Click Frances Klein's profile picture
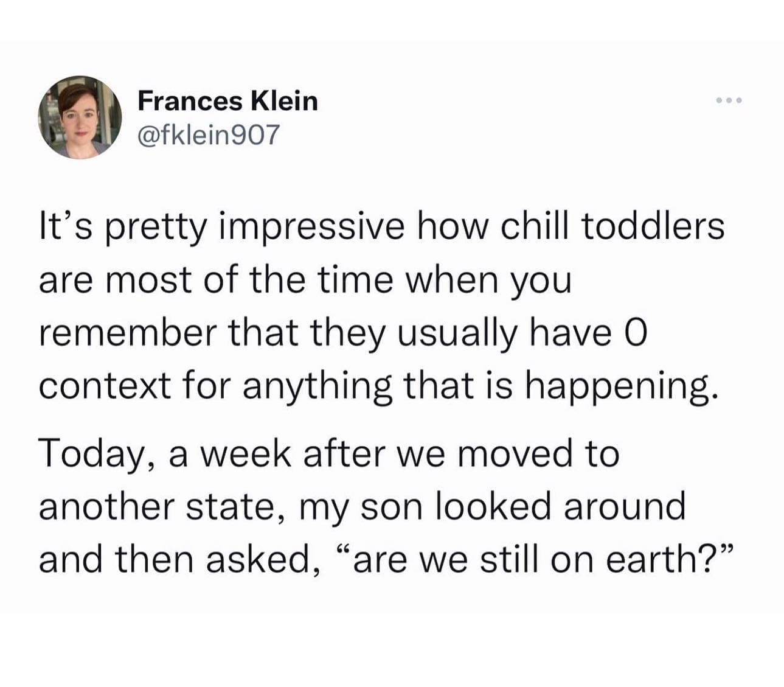This screenshot has width=784, height=687. [x=80, y=117]
